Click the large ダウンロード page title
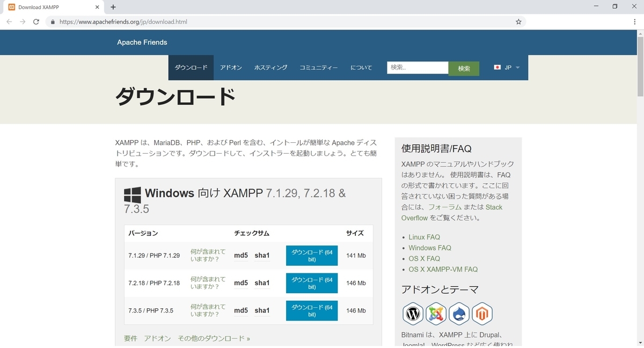The width and height of the screenshot is (644, 348). click(x=175, y=97)
